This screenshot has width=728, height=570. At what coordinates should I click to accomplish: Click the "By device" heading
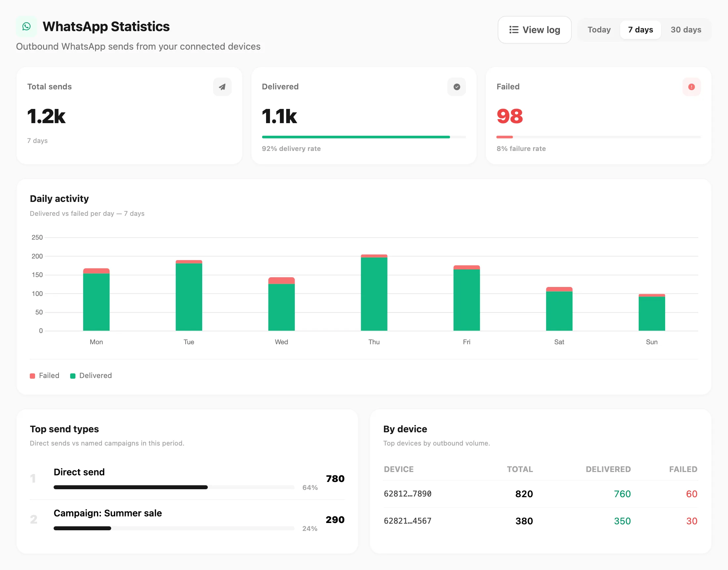[405, 429]
